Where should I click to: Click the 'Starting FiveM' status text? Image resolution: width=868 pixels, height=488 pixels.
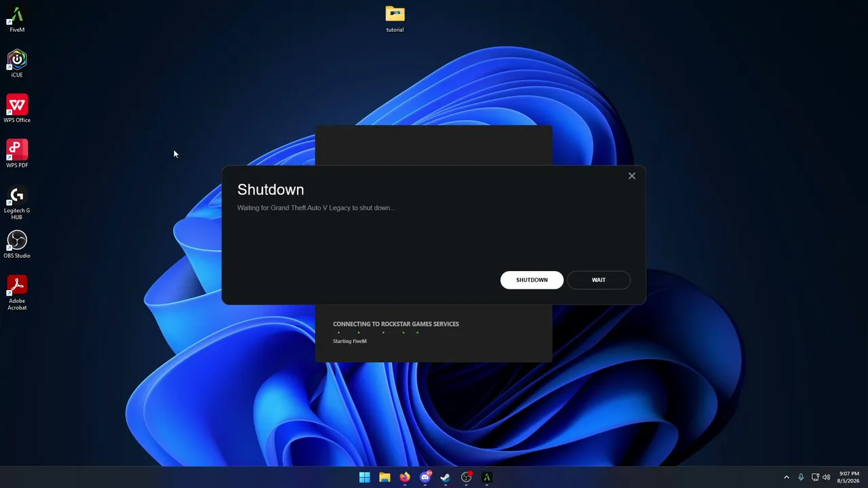pyautogui.click(x=350, y=341)
